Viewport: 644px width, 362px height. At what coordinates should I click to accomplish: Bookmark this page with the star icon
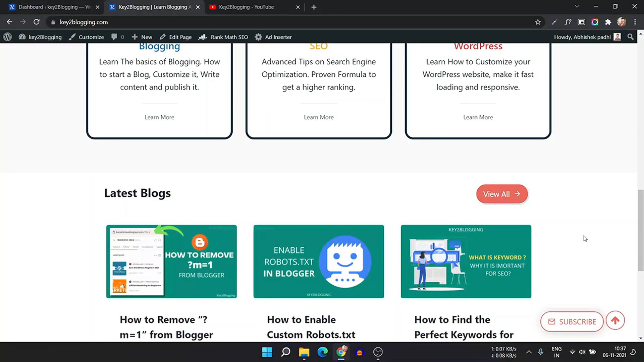(538, 22)
